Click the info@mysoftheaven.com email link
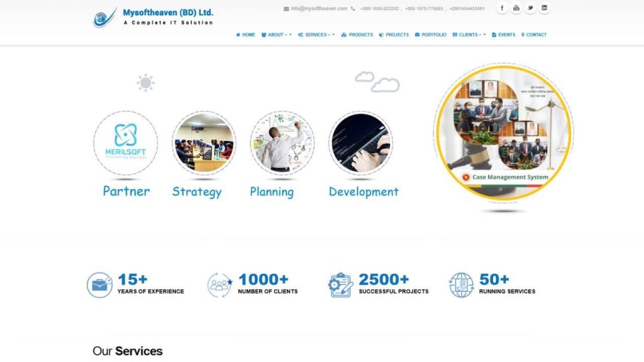Image resolution: width=644 pixels, height=362 pixels. [x=319, y=9]
